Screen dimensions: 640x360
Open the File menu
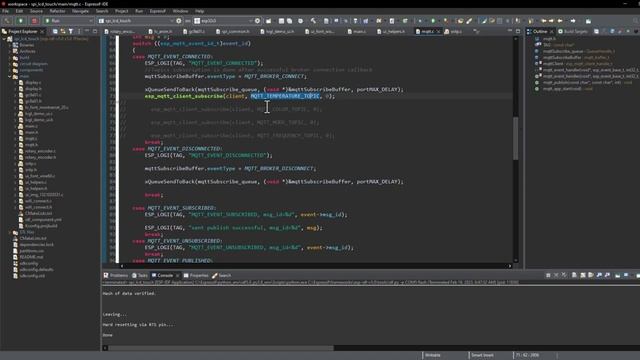coord(5,11)
